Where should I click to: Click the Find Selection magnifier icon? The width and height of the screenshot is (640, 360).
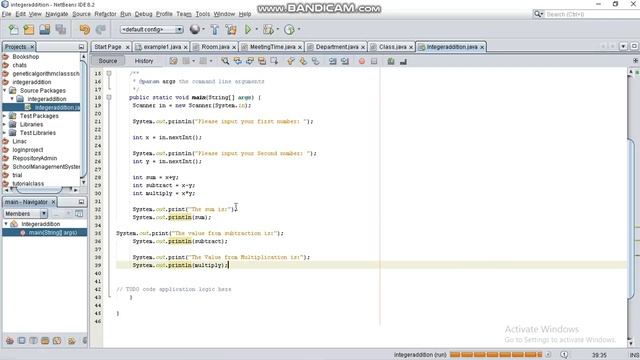click(225, 61)
